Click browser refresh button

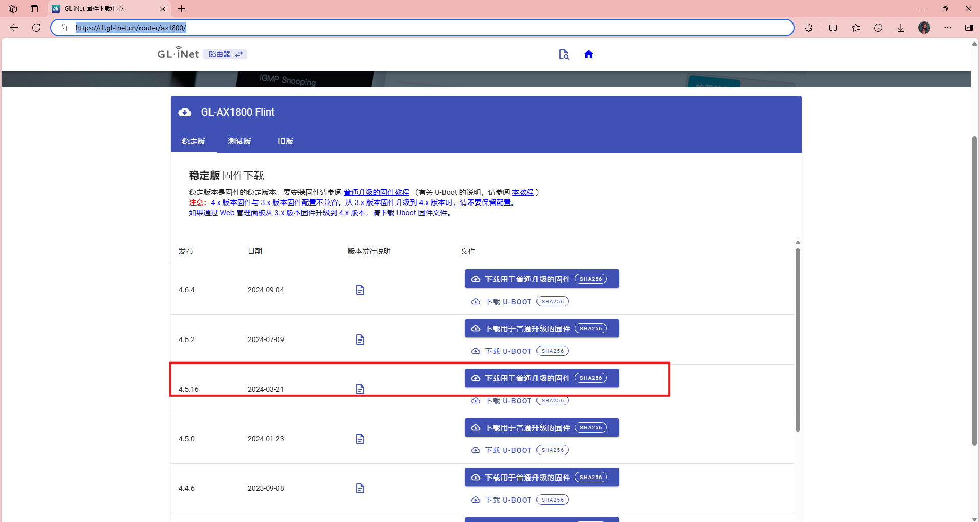click(36, 28)
